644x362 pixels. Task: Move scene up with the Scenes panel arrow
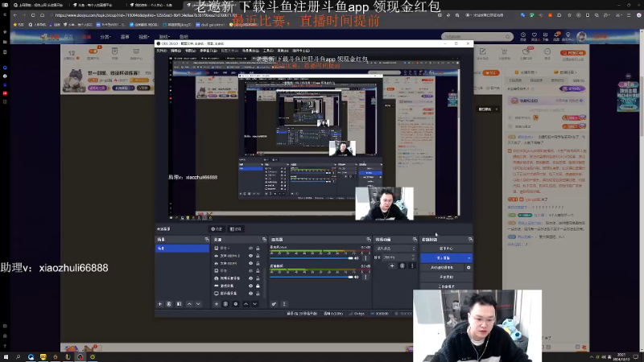(x=189, y=304)
